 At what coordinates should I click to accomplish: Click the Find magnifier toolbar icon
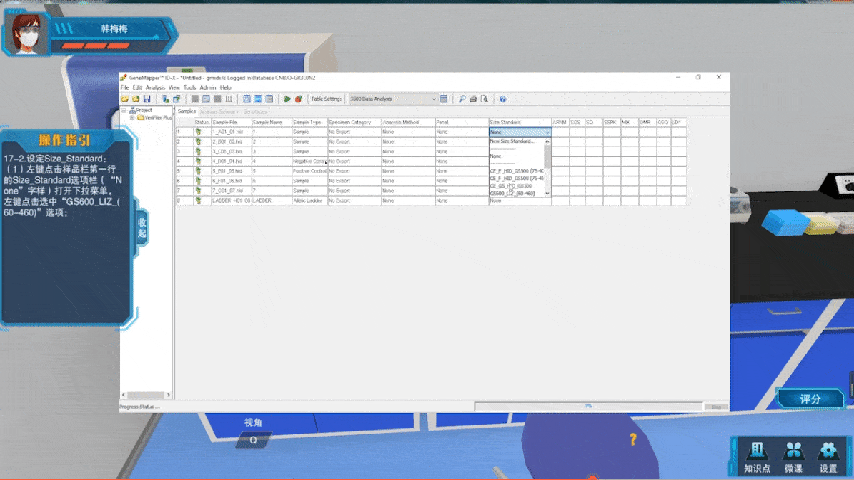[462, 99]
